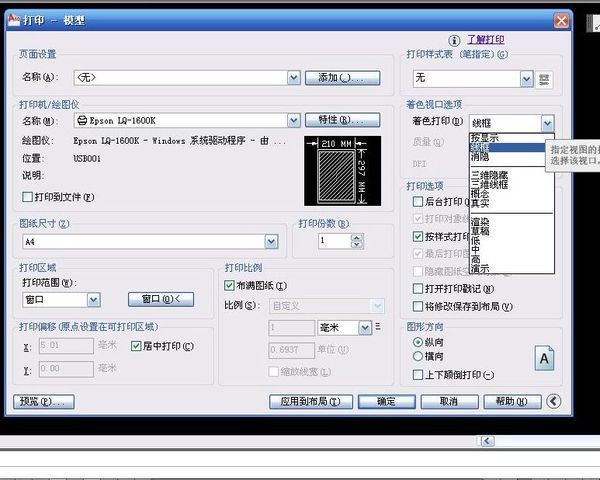Open the 了解打印 link
Screen dimensions: 600x480
click(485, 39)
